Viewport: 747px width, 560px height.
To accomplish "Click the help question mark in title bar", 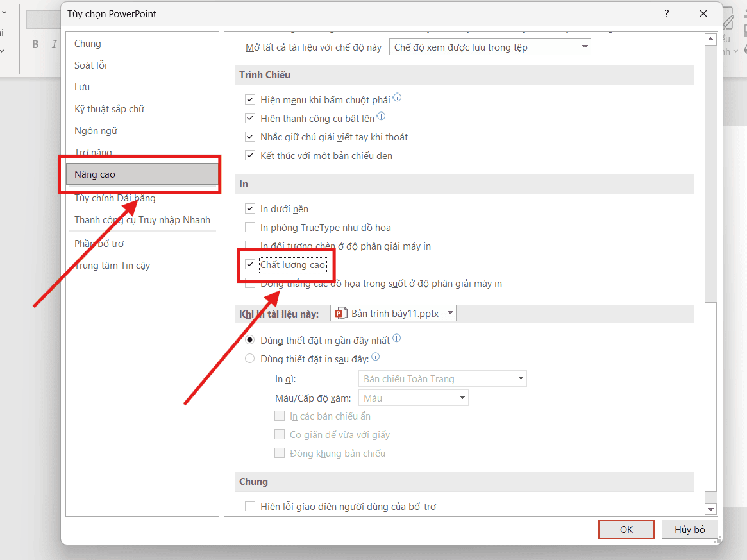I will pos(667,13).
